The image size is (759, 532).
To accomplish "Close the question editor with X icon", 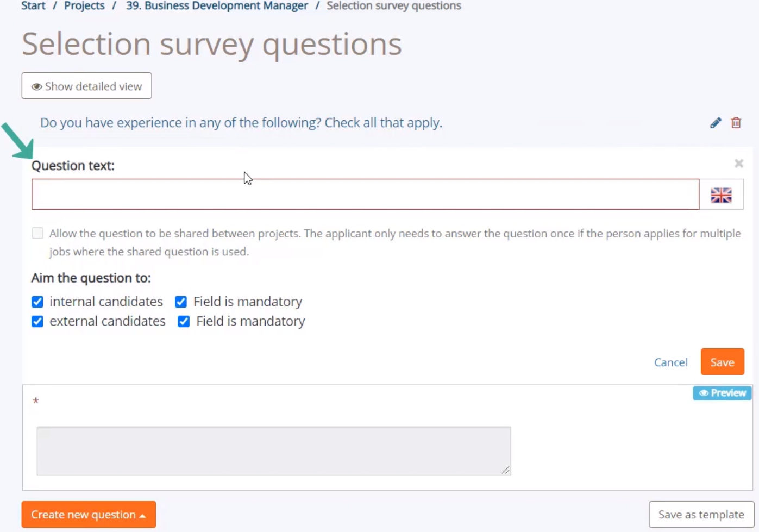I will pos(739,164).
